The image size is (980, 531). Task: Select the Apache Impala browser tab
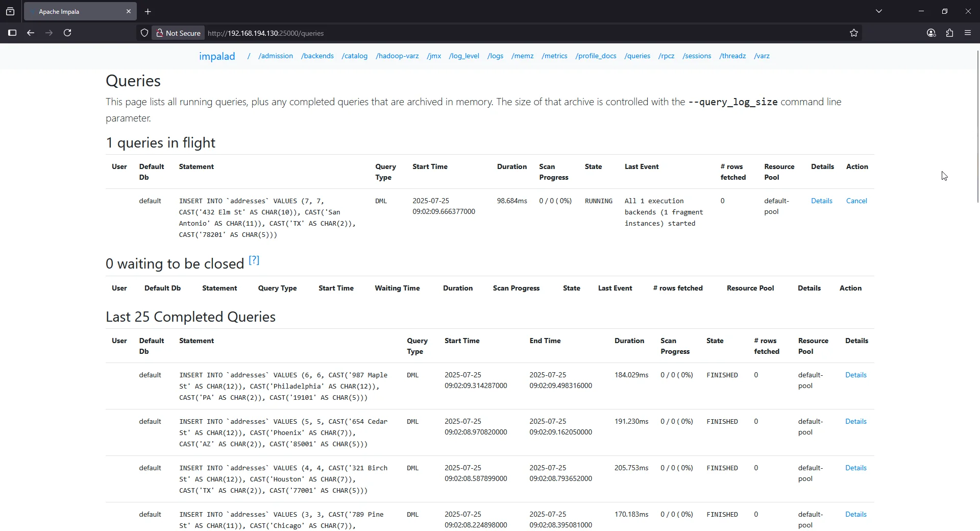(x=77, y=12)
